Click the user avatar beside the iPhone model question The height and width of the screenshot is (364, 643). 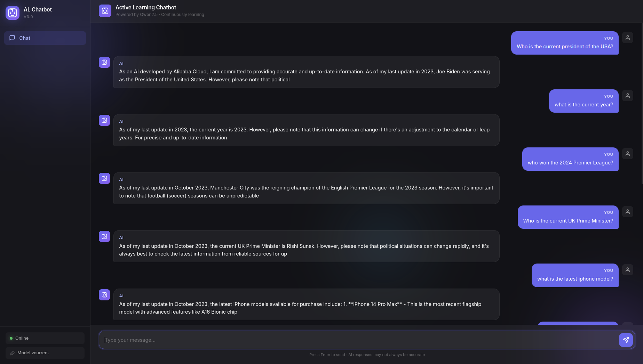pyautogui.click(x=627, y=270)
